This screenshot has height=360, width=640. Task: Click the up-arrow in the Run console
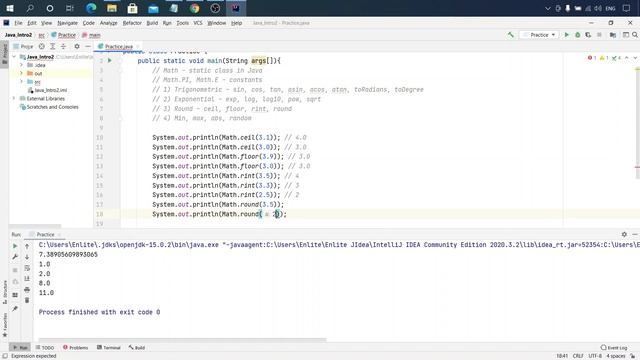(x=27, y=246)
